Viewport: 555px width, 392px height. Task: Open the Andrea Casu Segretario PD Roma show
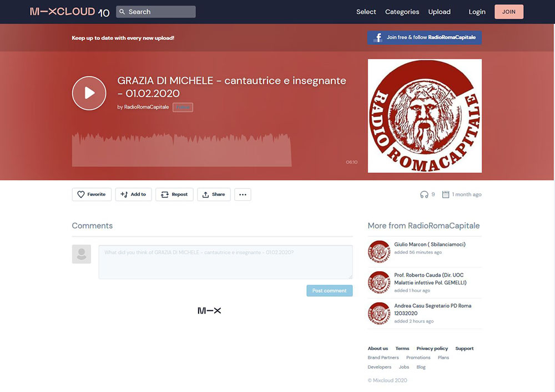coord(432,309)
